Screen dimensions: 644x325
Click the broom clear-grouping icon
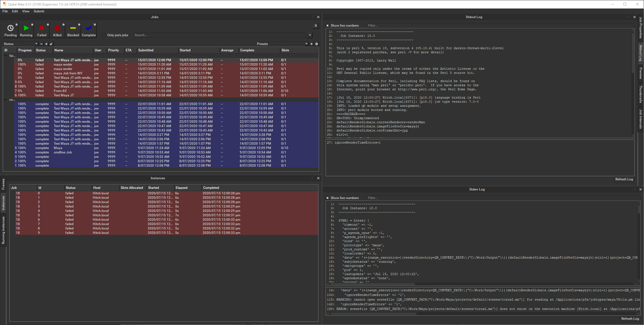pos(51,44)
